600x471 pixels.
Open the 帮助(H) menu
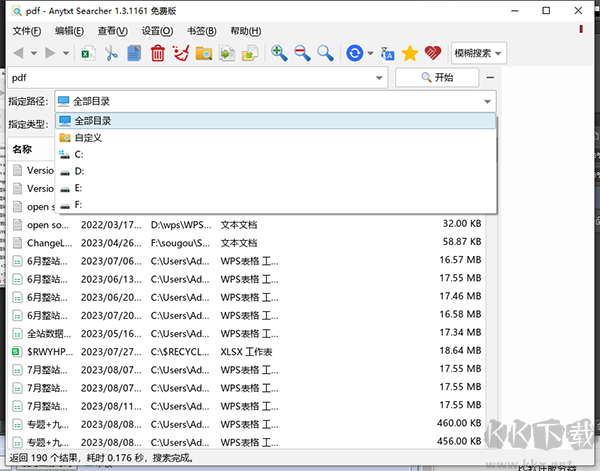pyautogui.click(x=246, y=31)
